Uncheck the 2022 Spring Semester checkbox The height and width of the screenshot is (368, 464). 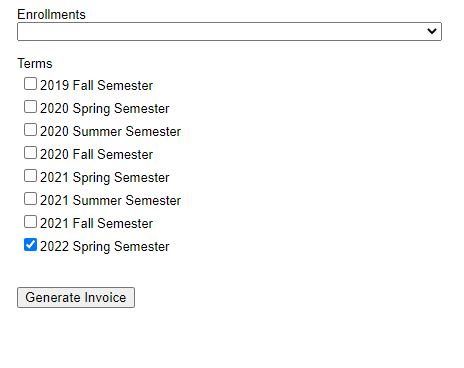30,245
